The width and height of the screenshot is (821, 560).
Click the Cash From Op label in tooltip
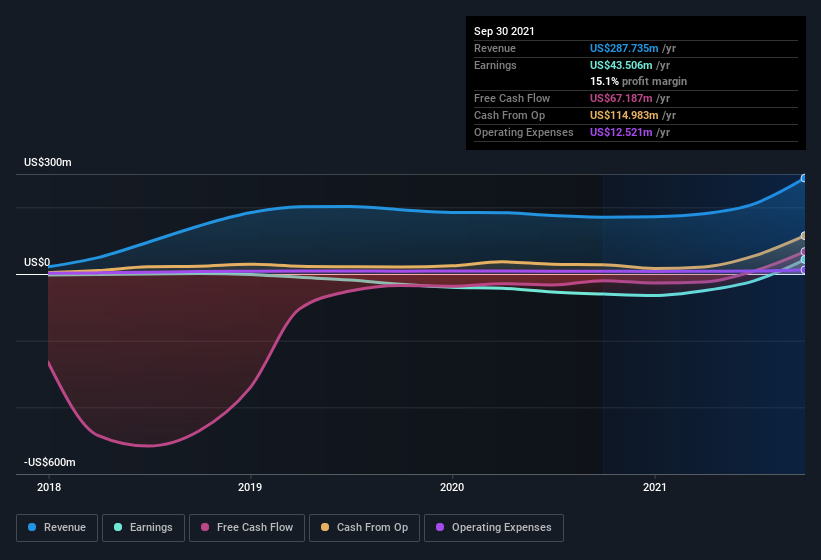pos(509,116)
